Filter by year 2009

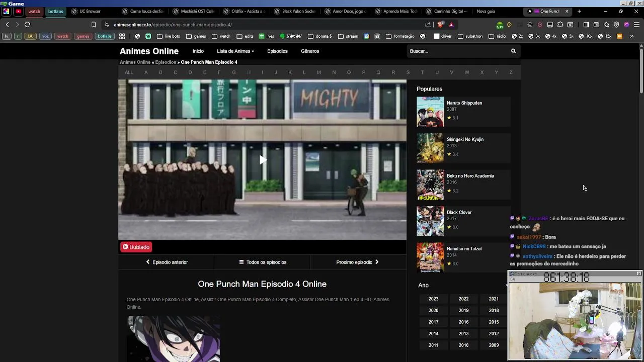point(494,345)
